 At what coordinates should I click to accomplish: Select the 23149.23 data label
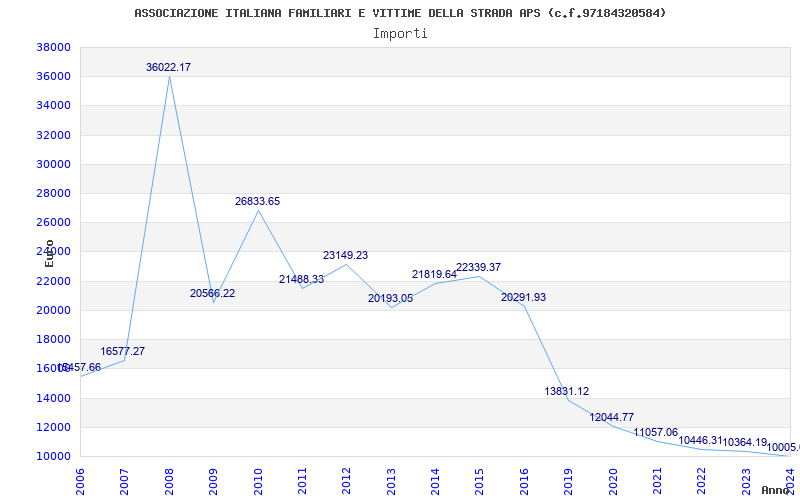[345, 256]
